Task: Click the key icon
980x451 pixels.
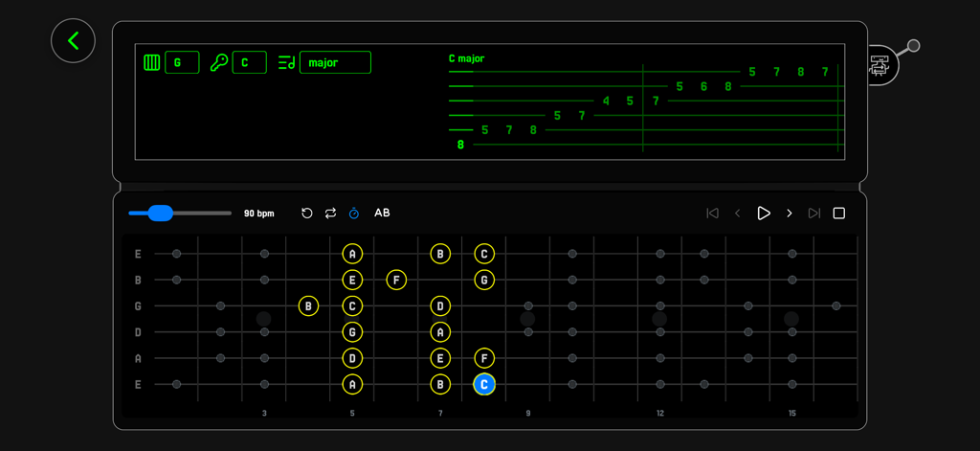Action: point(219,62)
